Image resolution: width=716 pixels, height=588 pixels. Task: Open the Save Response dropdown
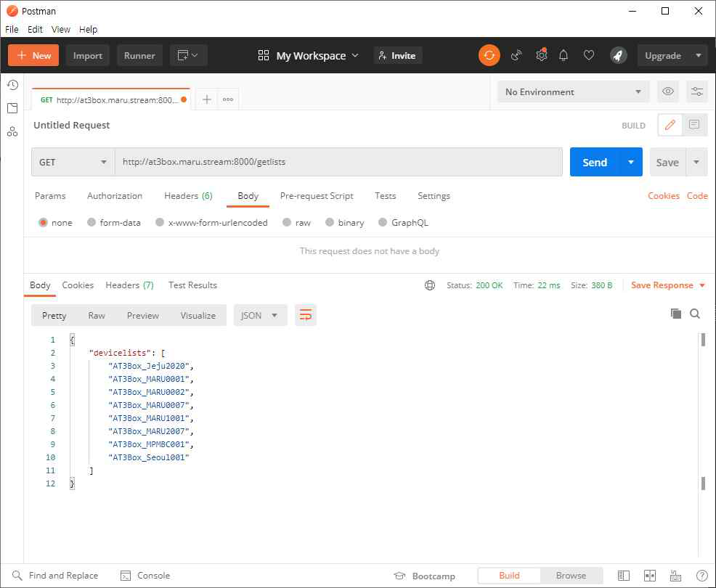tap(667, 285)
